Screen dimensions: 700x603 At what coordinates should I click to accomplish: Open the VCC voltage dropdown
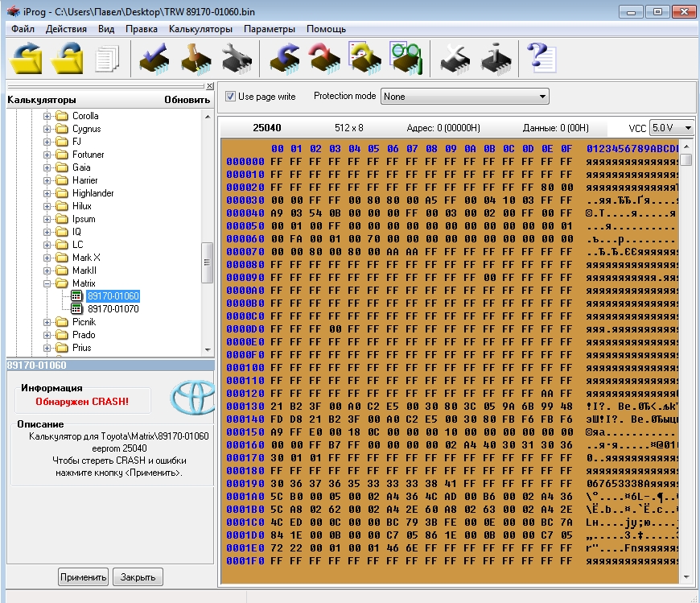coord(671,128)
